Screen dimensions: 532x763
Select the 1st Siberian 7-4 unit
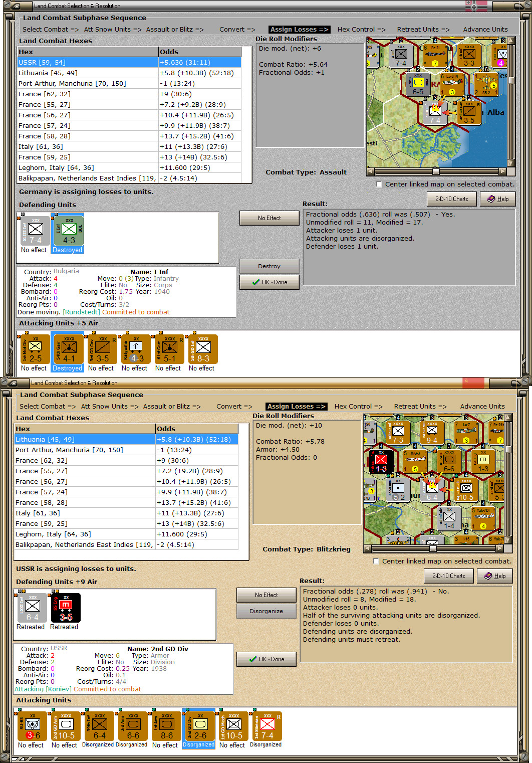267,726
